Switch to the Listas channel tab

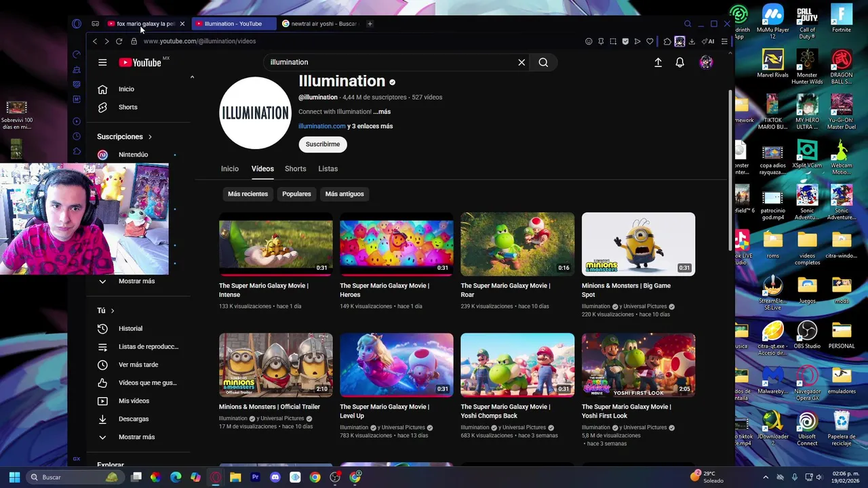tap(328, 169)
